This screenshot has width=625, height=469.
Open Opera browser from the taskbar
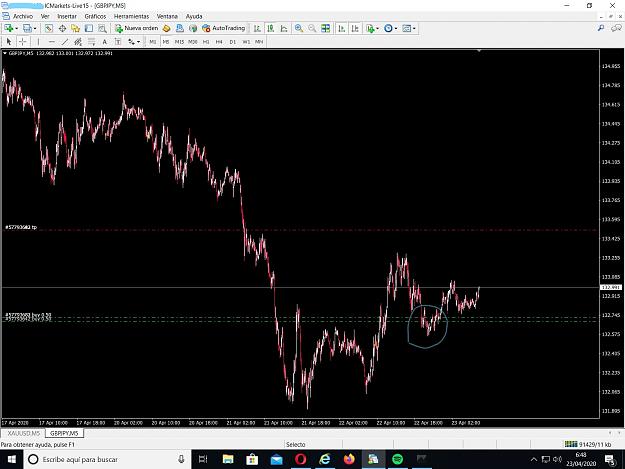pyautogui.click(x=300, y=459)
